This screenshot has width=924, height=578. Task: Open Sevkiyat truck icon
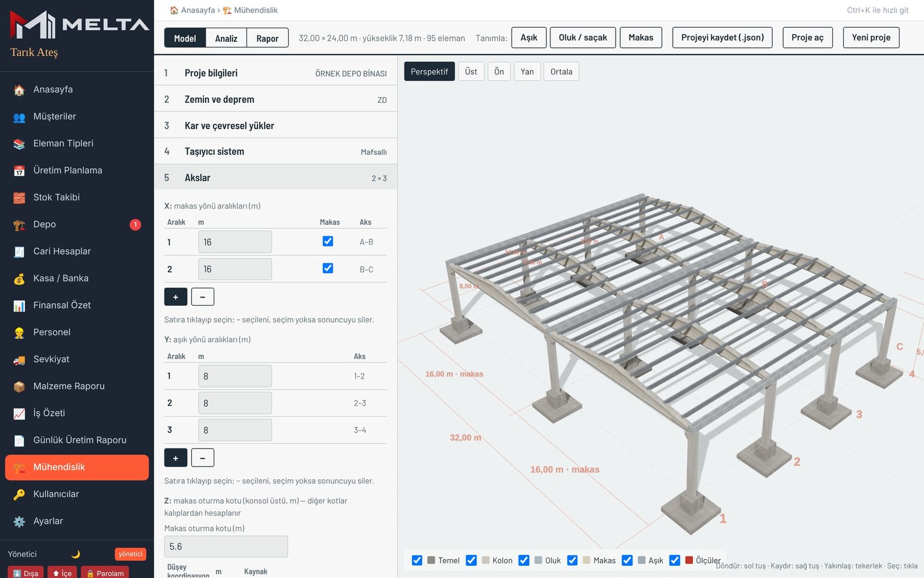[19, 360]
